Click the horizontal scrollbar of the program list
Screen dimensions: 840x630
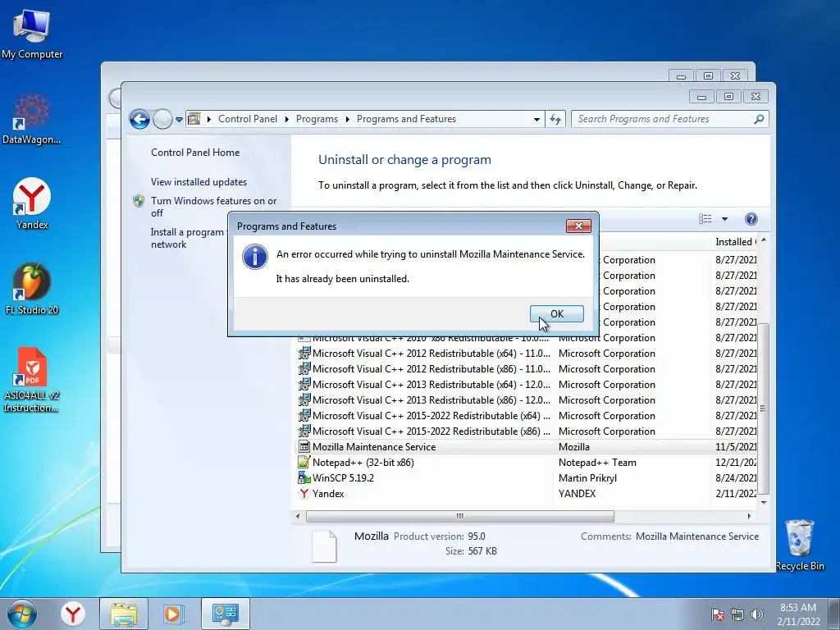459,517
